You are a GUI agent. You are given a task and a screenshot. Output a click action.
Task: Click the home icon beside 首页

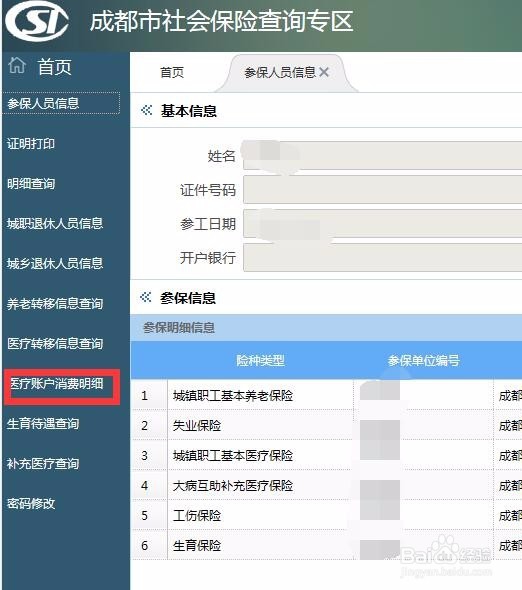[17, 66]
